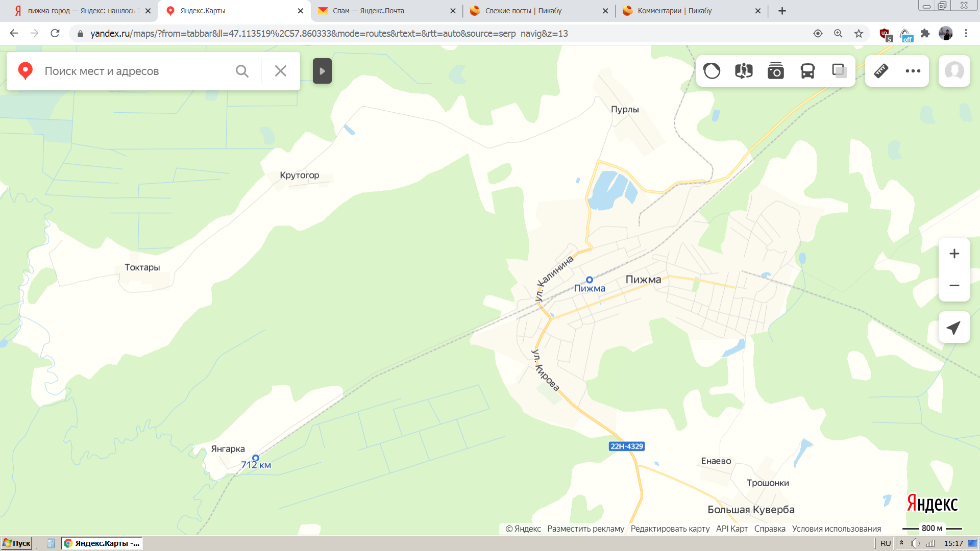Click the my location arrow button
This screenshot has width=980, height=551.
[x=954, y=328]
